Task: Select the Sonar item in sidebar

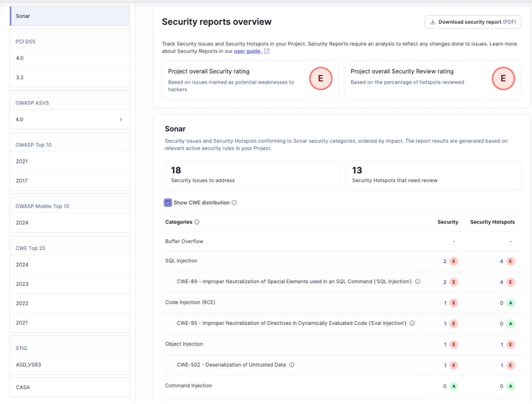Action: [70, 16]
